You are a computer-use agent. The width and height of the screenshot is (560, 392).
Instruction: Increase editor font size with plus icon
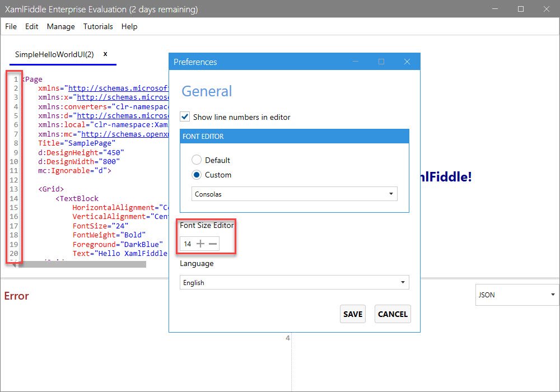click(x=200, y=244)
